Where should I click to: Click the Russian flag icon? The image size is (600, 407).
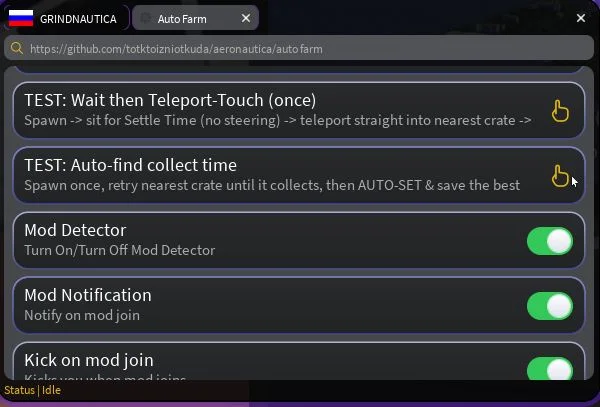tap(21, 18)
